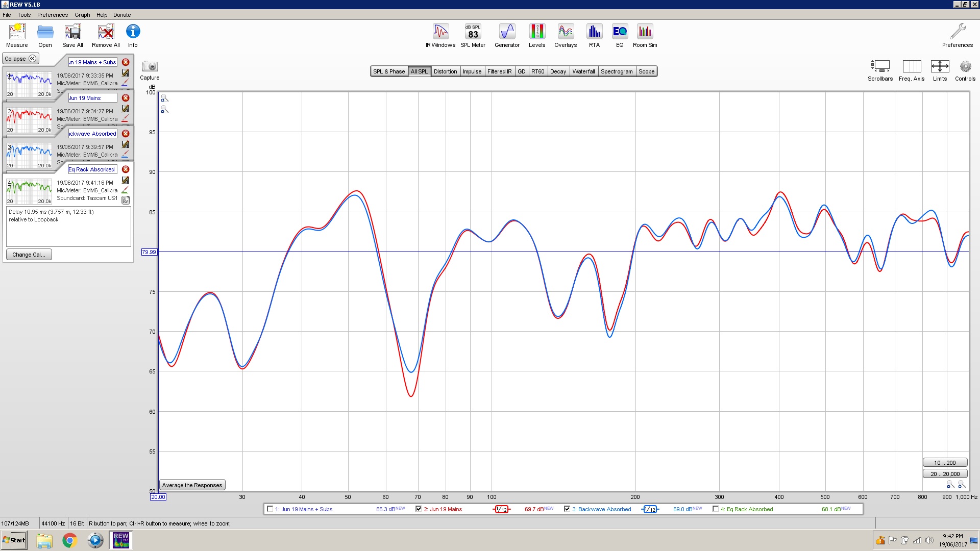
Task: Enable trace 1 Jun 19 Mains + Subs
Action: pos(270,509)
